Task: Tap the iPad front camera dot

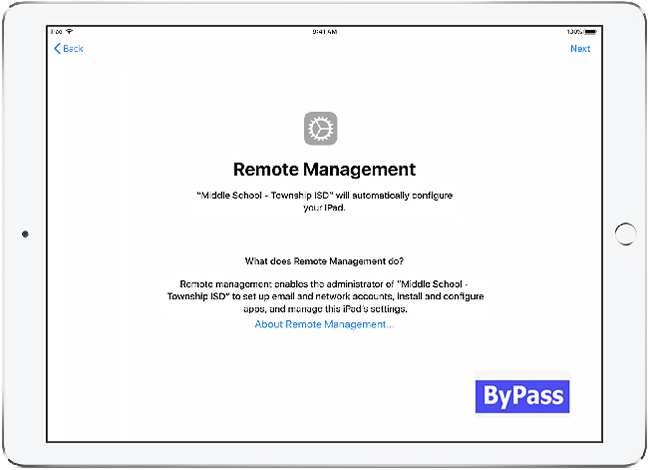Action: click(25, 234)
